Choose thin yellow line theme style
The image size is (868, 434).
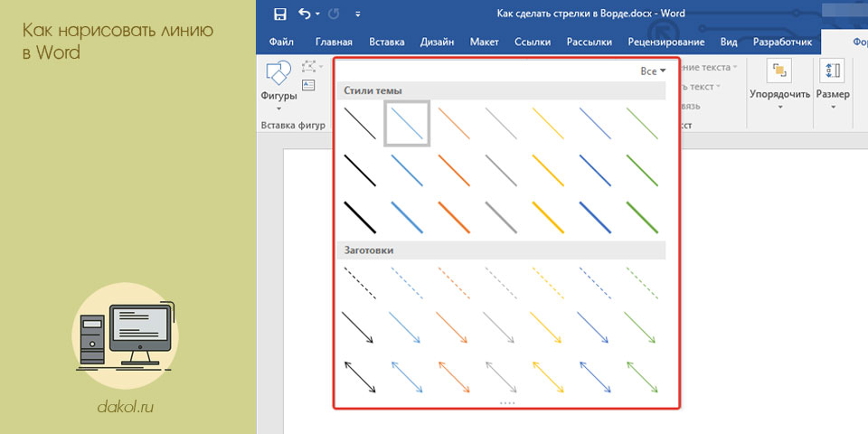click(548, 124)
